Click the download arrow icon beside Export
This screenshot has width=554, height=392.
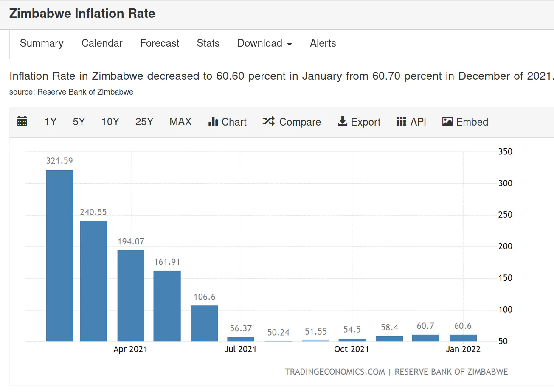point(342,122)
